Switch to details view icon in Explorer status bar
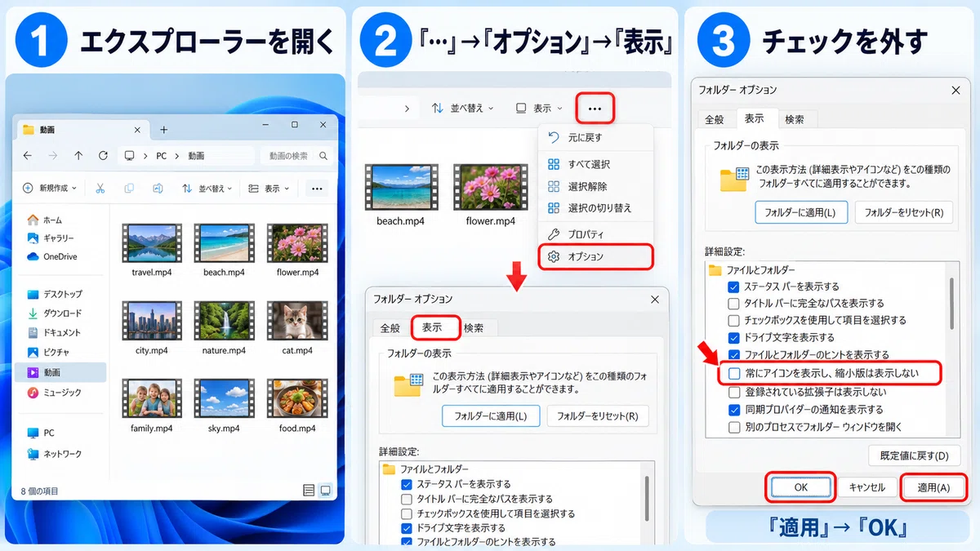The image size is (980, 551). [x=309, y=490]
